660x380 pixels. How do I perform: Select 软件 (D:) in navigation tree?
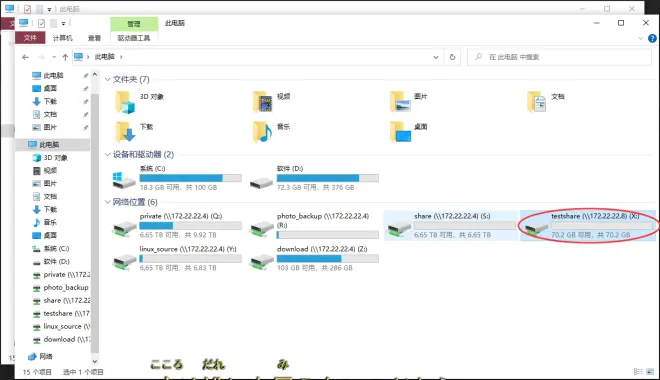(56, 261)
